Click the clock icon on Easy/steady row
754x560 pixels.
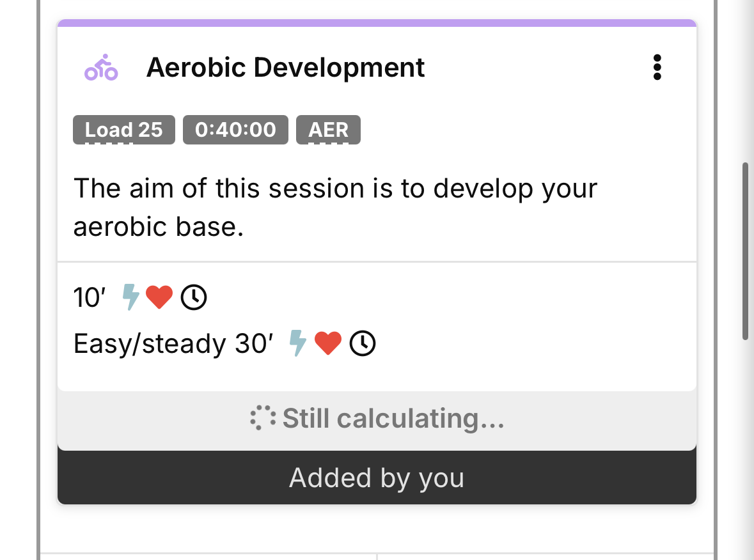pyautogui.click(x=363, y=343)
